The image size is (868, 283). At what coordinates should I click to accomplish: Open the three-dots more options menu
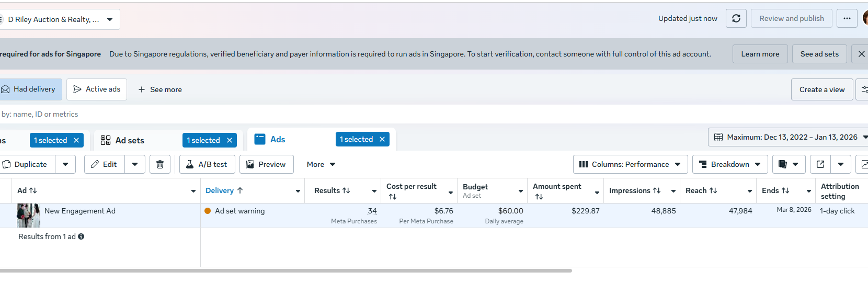pos(847,18)
